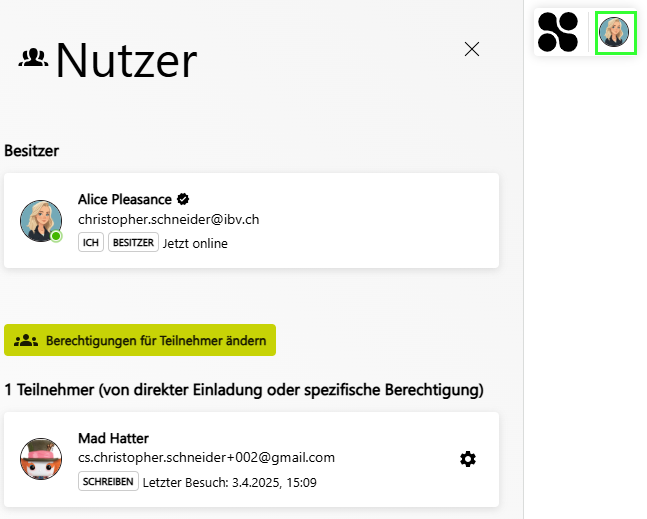Select the Mad Hatter name
The width and height of the screenshot is (647, 519).
(x=113, y=438)
